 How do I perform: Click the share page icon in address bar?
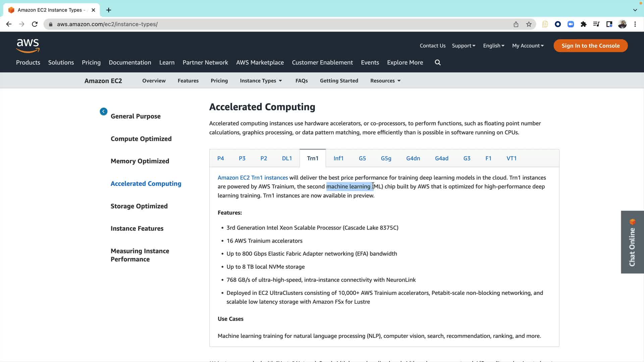coord(516,24)
